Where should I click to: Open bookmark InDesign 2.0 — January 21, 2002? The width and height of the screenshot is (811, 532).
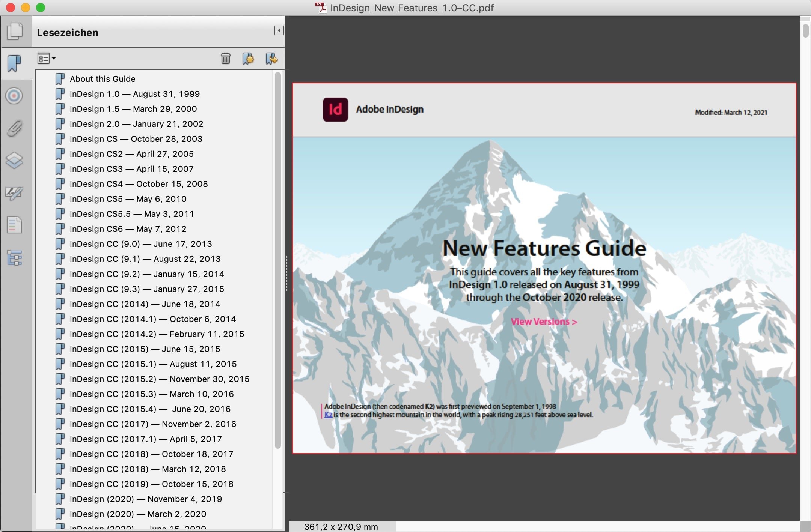pos(136,124)
